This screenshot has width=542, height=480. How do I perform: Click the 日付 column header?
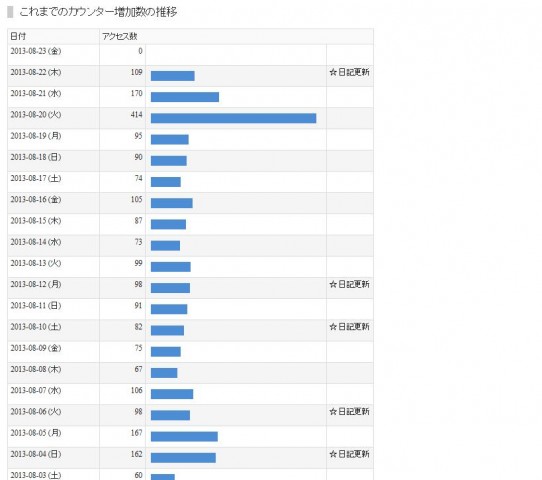pyautogui.click(x=18, y=36)
